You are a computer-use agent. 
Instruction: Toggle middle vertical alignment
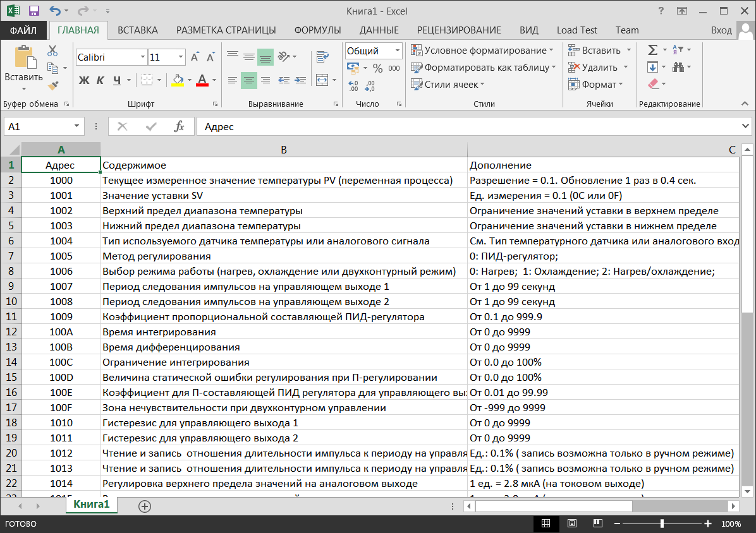[x=249, y=57]
